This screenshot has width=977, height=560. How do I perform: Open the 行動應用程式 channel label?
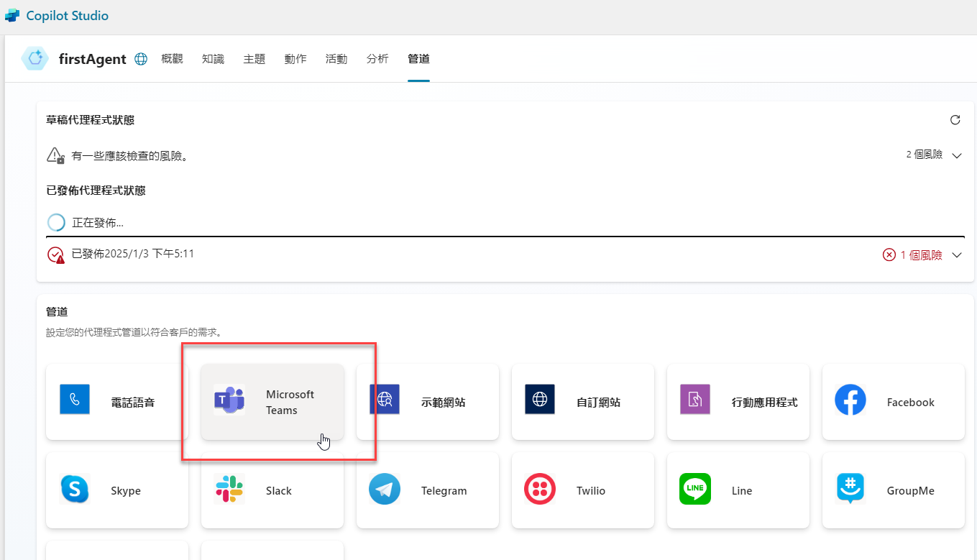tap(765, 403)
